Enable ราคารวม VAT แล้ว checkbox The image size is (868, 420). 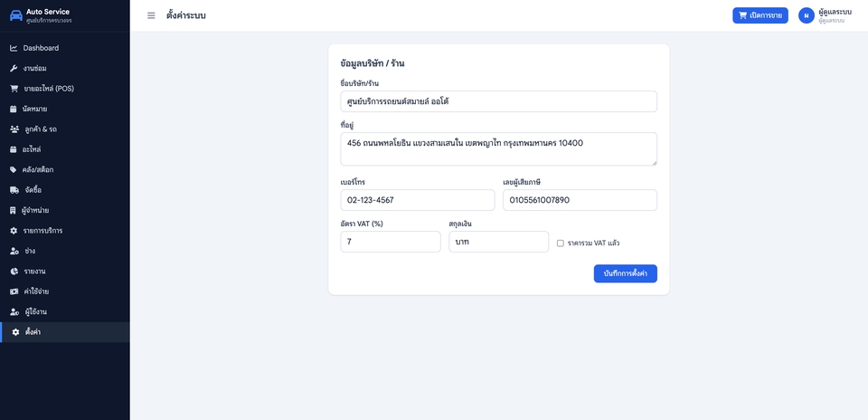(x=561, y=243)
